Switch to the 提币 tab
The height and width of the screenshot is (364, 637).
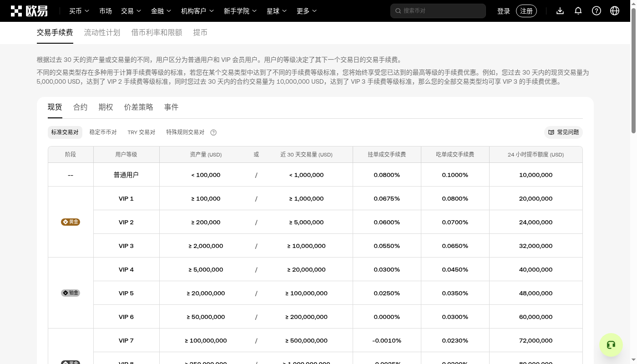pyautogui.click(x=201, y=33)
